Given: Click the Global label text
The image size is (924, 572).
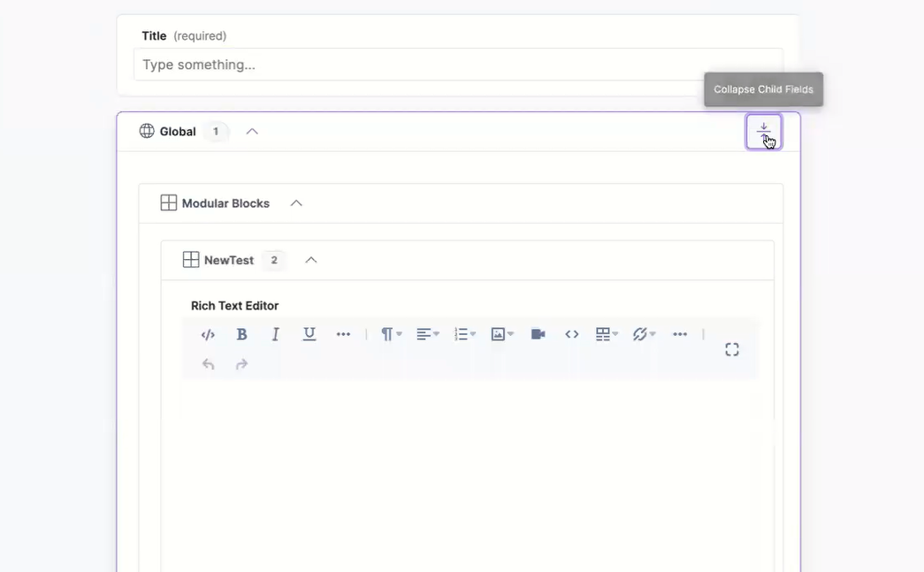Looking at the screenshot, I should pyautogui.click(x=178, y=132).
